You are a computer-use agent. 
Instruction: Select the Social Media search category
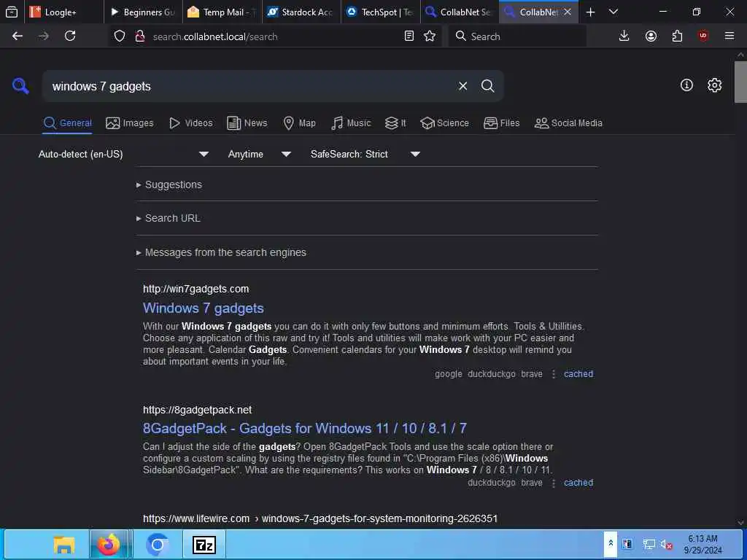click(568, 123)
